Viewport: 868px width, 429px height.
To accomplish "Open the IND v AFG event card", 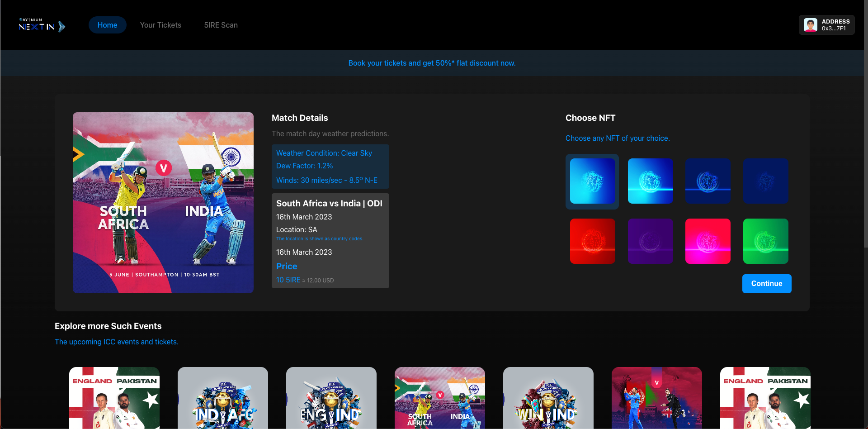I will tap(223, 398).
